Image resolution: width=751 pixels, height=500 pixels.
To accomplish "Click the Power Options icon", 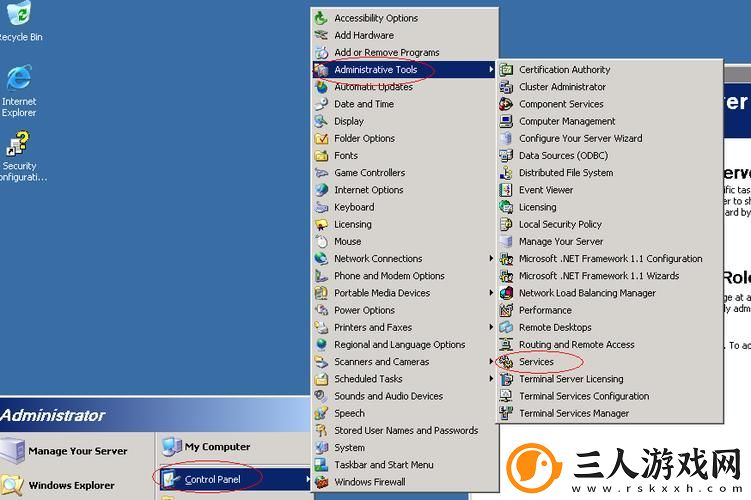I will (x=321, y=310).
